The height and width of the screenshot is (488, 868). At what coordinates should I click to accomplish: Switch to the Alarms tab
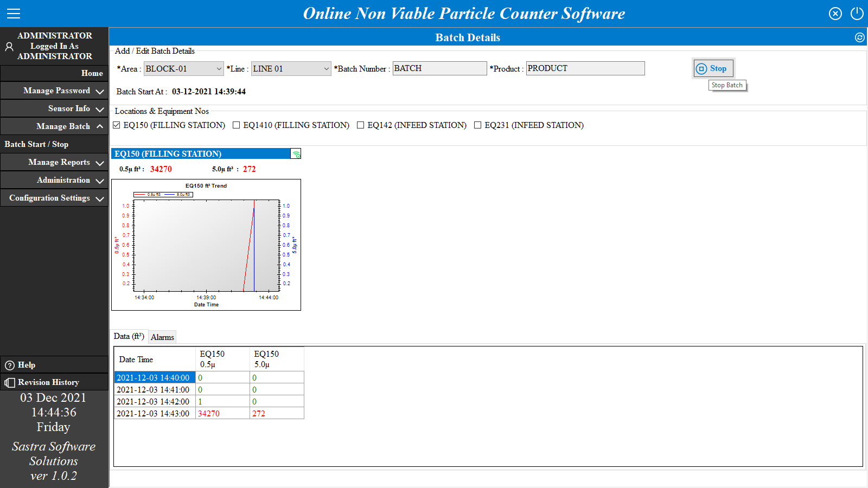tap(162, 337)
